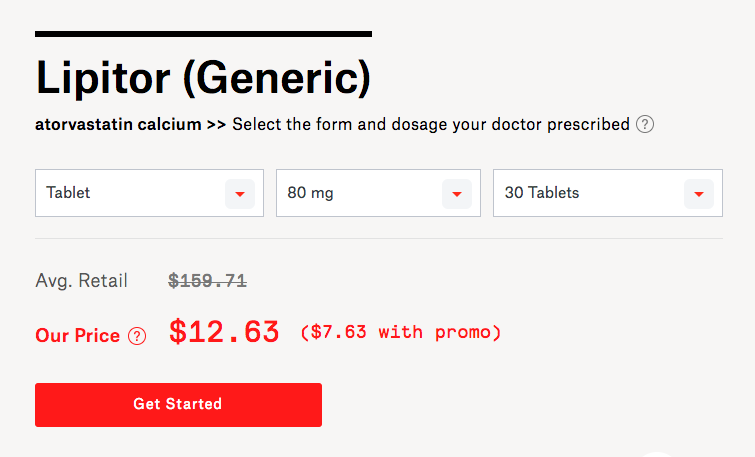Click the Avg. Retail label
The image size is (755, 457).
(81, 281)
